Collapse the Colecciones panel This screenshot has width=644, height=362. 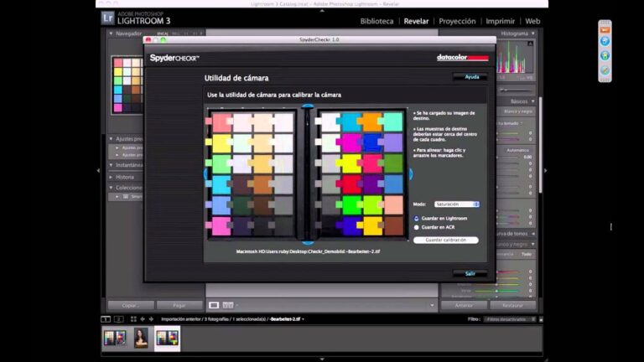pos(111,188)
